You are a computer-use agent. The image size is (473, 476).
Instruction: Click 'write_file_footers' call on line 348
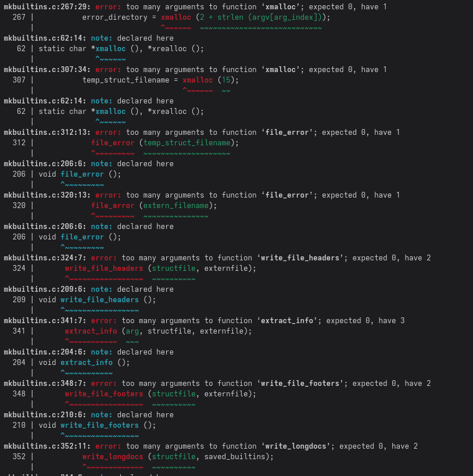tap(104, 394)
